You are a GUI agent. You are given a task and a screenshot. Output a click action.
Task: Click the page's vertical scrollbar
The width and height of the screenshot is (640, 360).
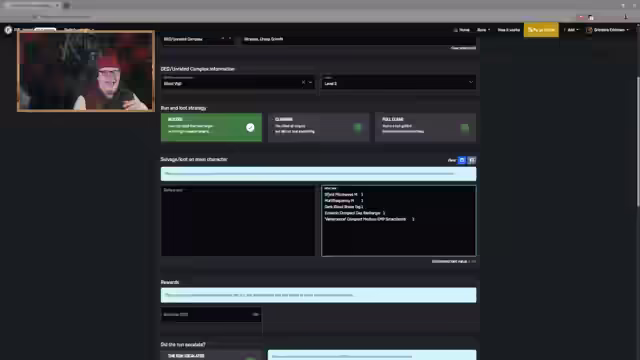tap(638, 142)
